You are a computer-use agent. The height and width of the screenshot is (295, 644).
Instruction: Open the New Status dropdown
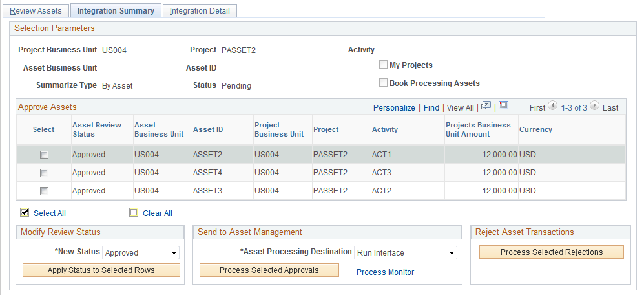point(141,253)
